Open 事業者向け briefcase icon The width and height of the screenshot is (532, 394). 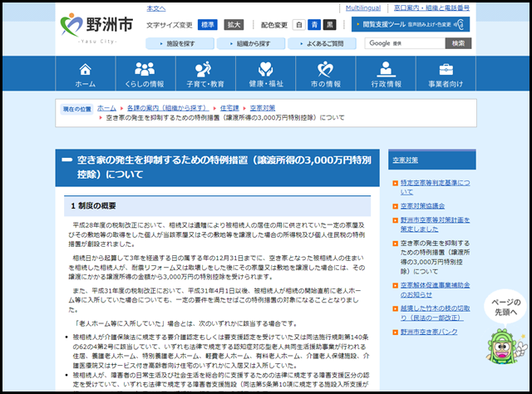446,70
